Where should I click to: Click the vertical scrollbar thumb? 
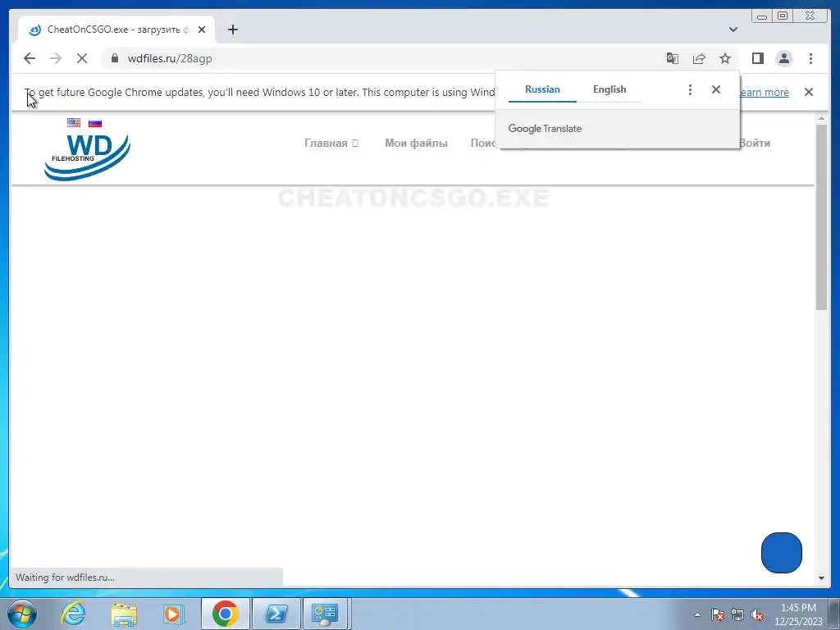(821, 217)
